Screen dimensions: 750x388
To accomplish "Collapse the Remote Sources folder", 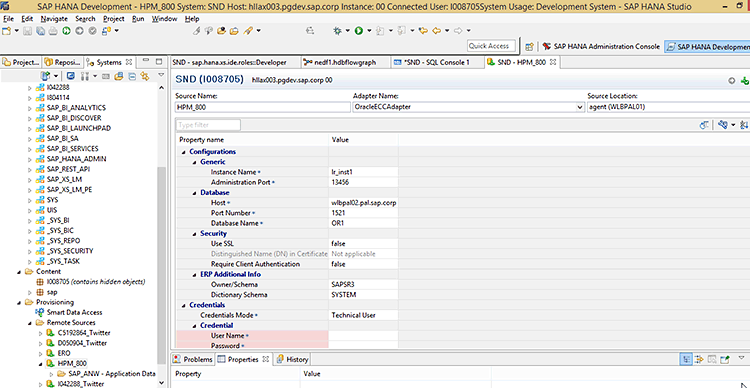I will click(x=30, y=323).
